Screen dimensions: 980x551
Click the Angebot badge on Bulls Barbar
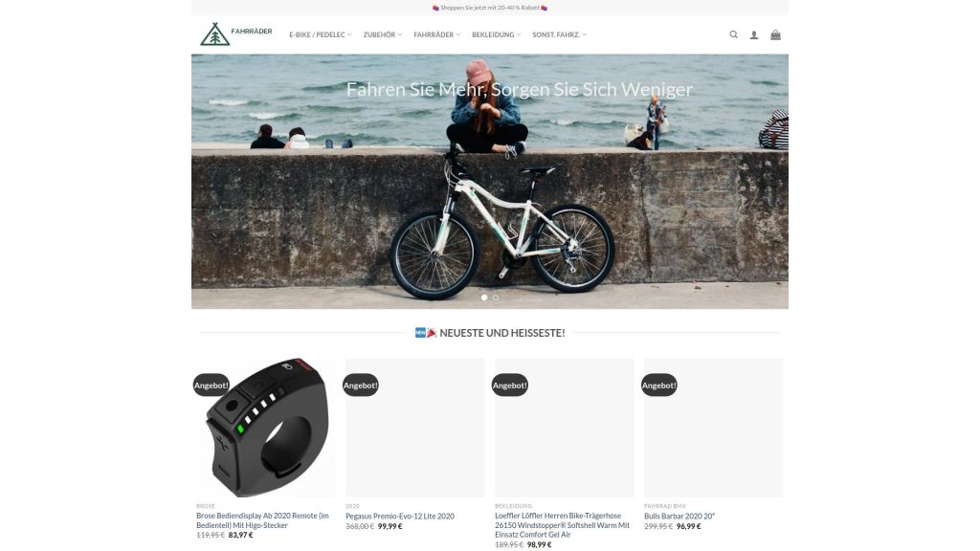tap(658, 386)
